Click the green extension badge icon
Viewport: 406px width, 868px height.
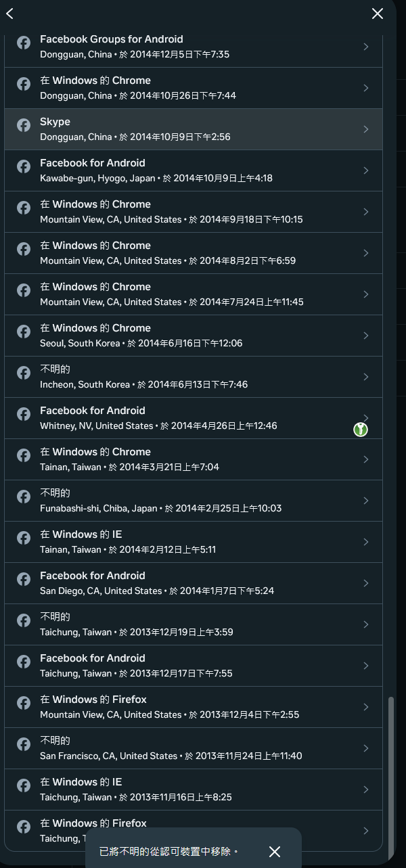pos(361,429)
